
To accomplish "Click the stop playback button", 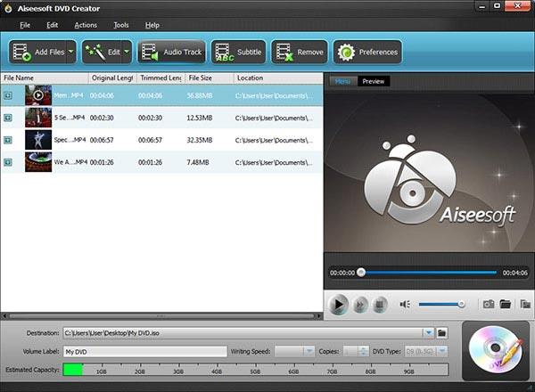I will tap(379, 305).
